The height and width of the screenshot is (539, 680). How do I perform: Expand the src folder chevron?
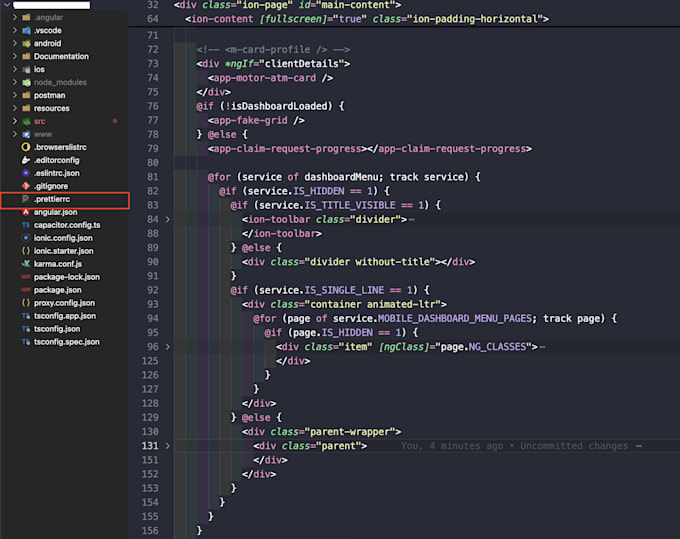point(15,121)
